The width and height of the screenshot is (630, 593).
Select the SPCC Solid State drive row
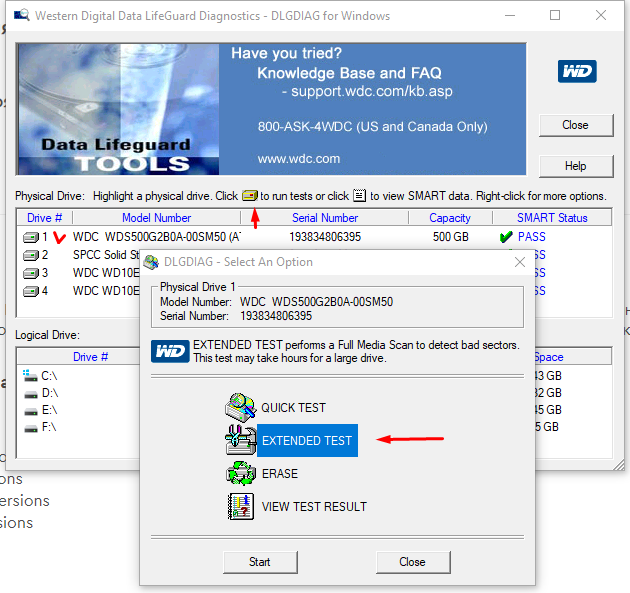click(x=106, y=255)
